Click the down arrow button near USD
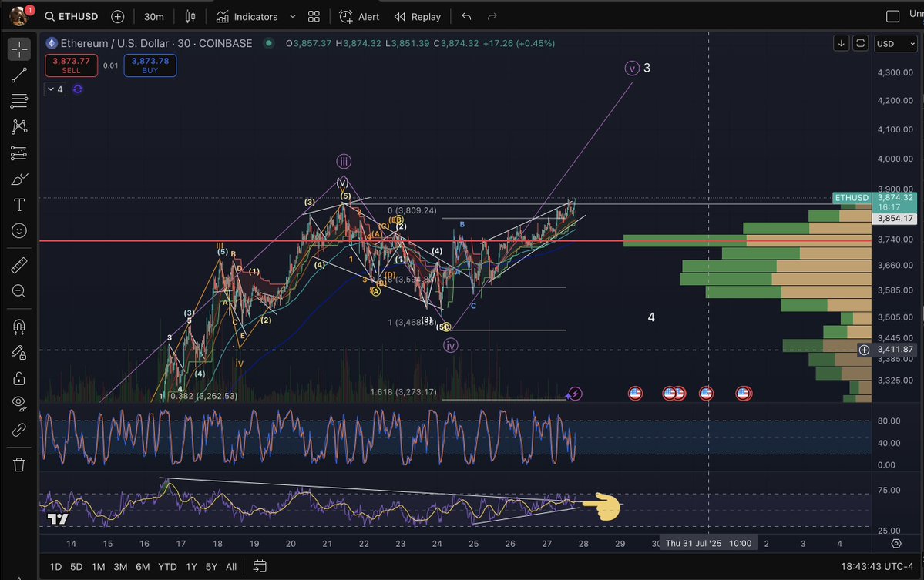The image size is (924, 580). (x=842, y=44)
